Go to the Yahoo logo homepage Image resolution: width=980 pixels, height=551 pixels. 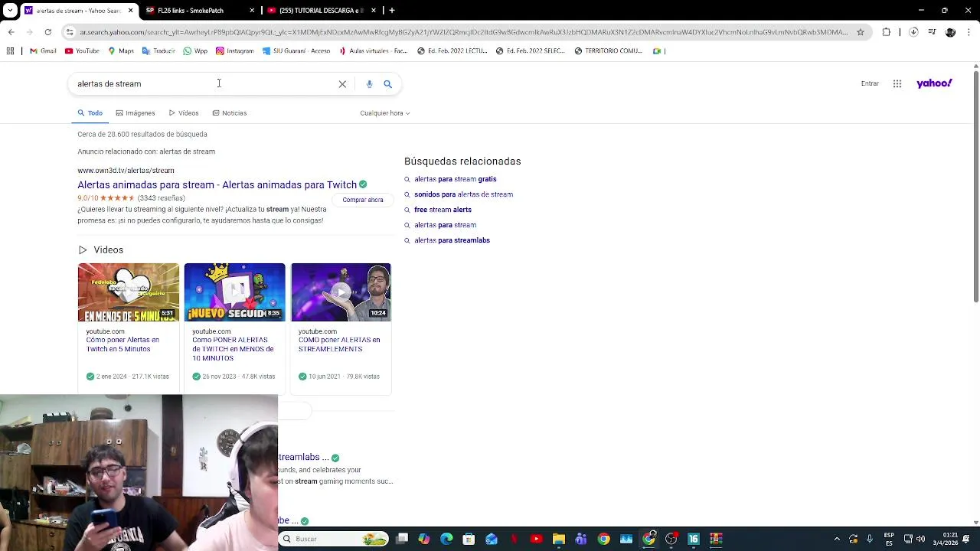[x=934, y=83]
